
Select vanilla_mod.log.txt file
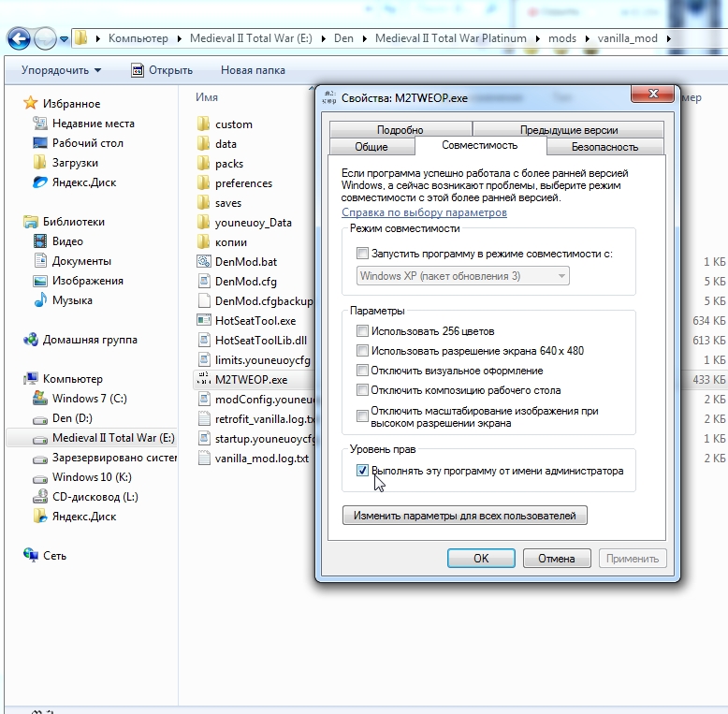pyautogui.click(x=253, y=459)
